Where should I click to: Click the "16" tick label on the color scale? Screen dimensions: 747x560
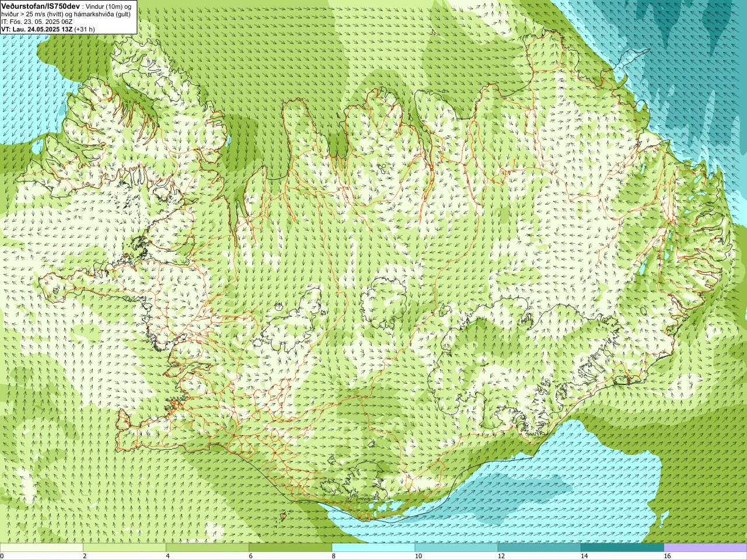pyautogui.click(x=667, y=556)
